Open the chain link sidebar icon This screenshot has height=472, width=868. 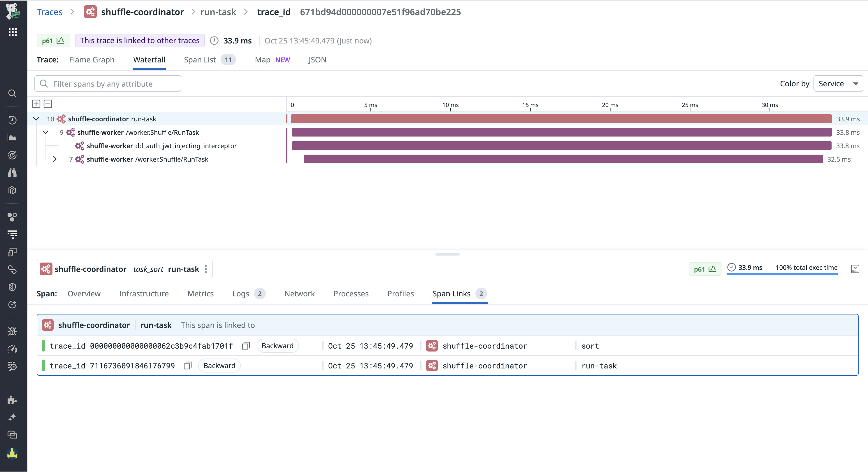(13, 269)
